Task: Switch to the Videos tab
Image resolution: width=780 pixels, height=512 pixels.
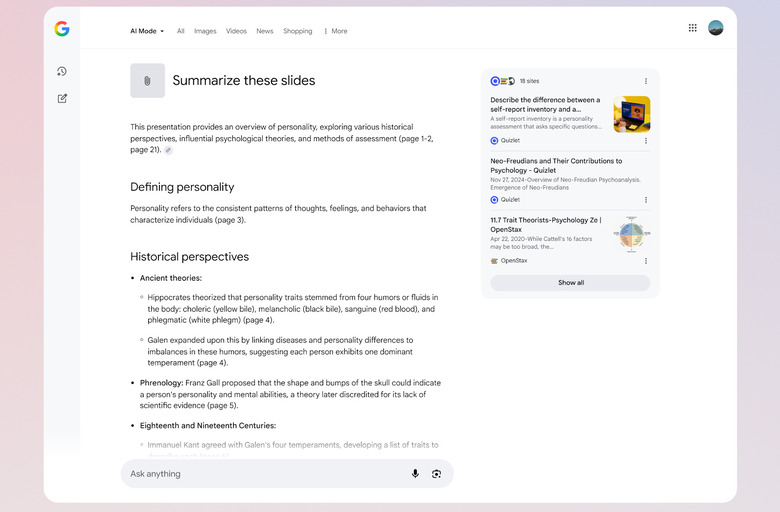Action: [x=236, y=31]
